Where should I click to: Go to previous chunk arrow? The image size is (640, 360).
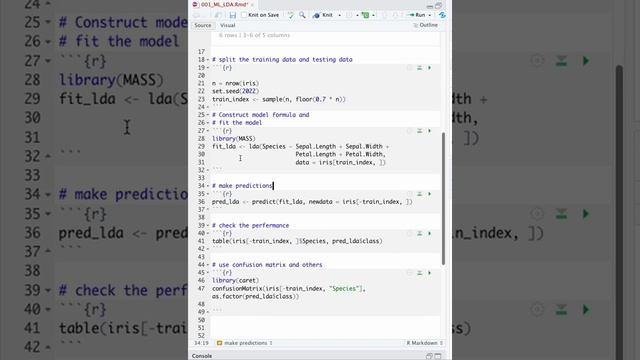(384, 15)
